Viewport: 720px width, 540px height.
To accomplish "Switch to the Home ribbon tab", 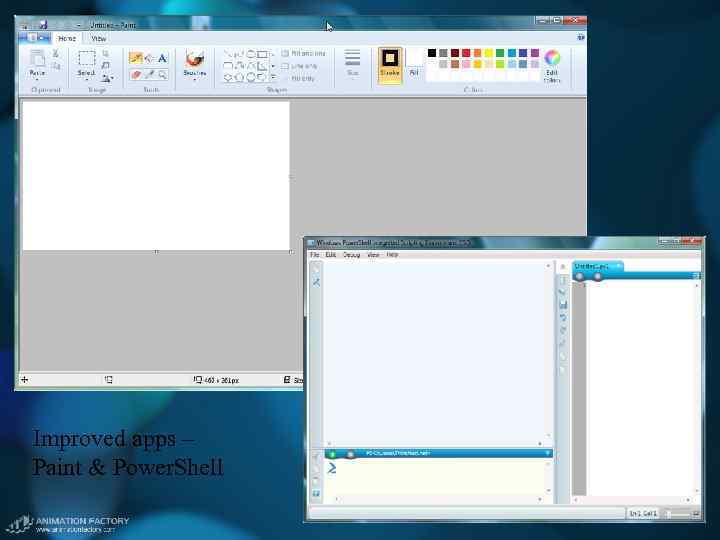I will point(67,39).
